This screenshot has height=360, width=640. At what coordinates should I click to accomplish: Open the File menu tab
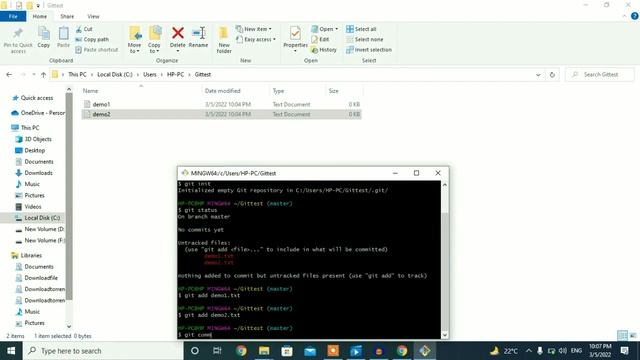(x=13, y=16)
